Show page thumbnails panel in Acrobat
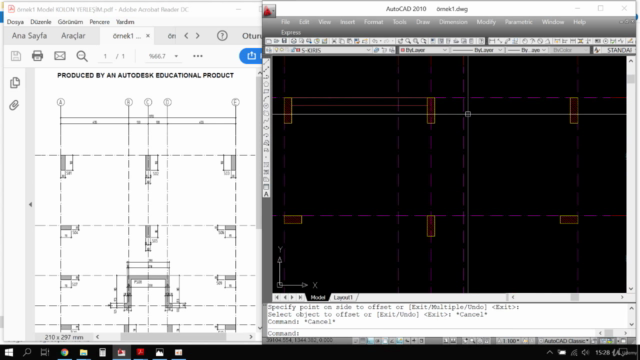This screenshot has height=360, width=640. click(x=15, y=83)
